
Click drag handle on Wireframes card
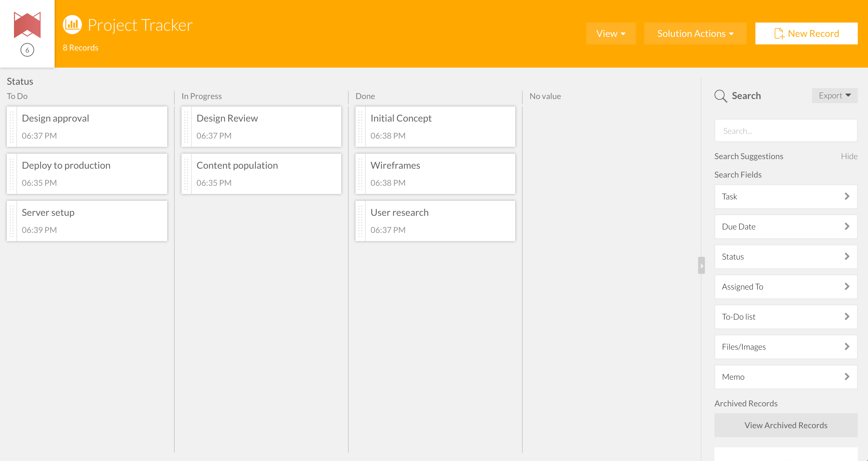pos(360,174)
